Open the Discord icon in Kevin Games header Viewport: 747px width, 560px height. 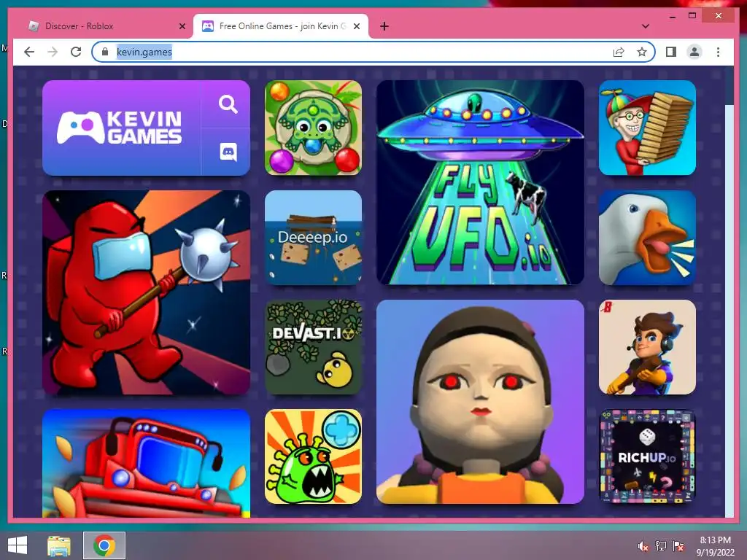(x=228, y=152)
